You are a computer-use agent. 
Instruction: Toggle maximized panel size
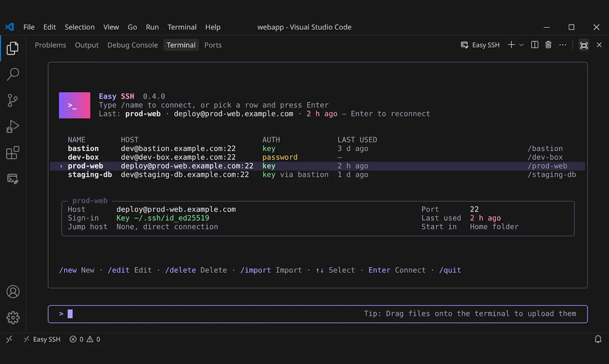584,45
